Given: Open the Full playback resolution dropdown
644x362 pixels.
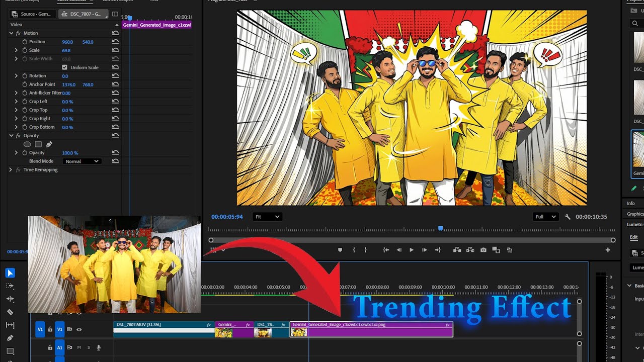Looking at the screenshot, I should 546,217.
